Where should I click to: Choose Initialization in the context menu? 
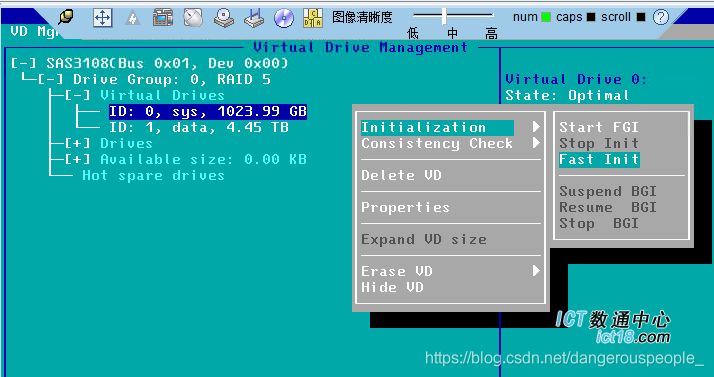click(x=437, y=127)
